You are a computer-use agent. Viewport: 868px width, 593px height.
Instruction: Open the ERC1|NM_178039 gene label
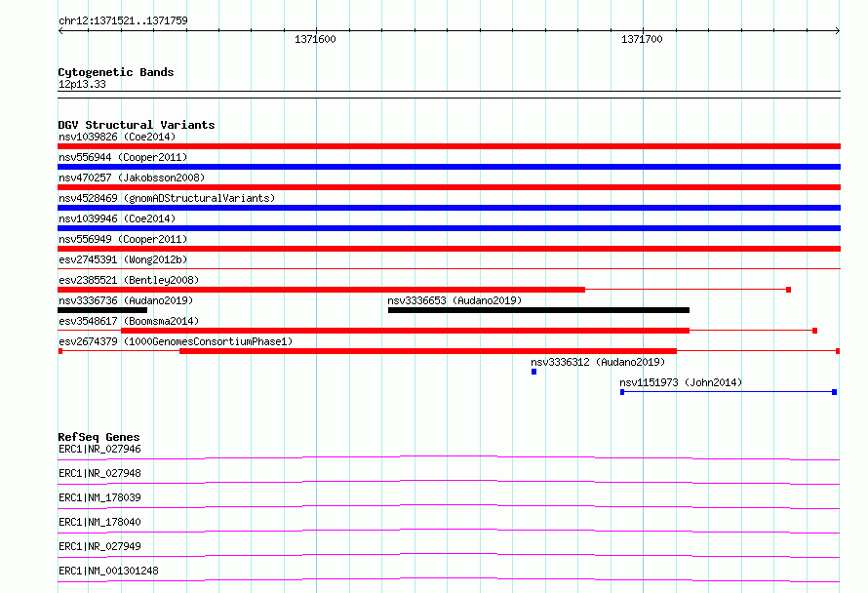[x=99, y=497]
